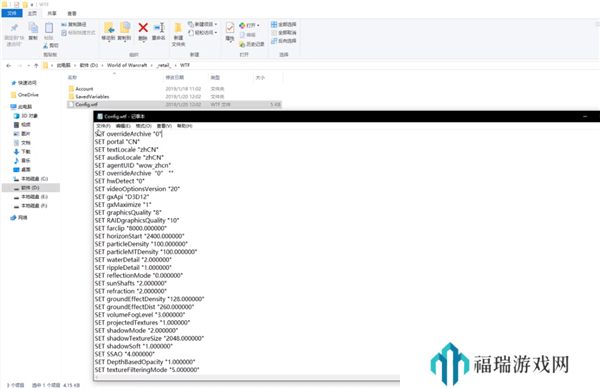Screen dimensions: 600x389
Task: Go up one folder level arrow
Action: coord(36,66)
